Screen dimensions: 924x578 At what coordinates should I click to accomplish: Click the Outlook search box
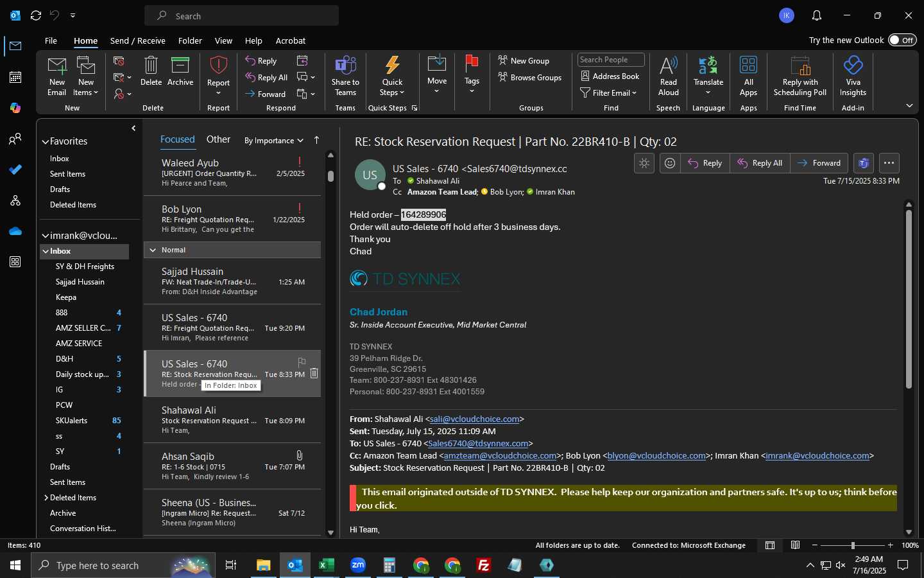tap(241, 15)
